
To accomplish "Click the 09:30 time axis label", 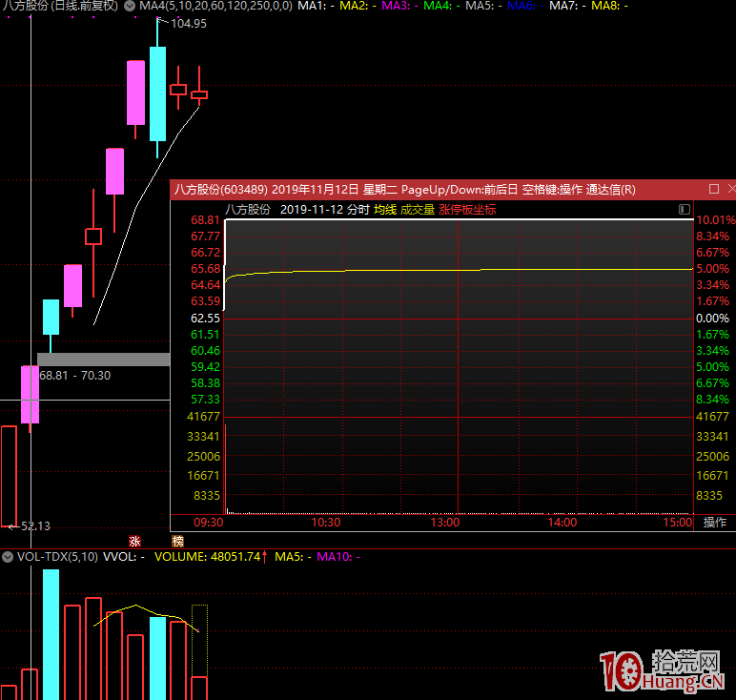I will [x=209, y=522].
